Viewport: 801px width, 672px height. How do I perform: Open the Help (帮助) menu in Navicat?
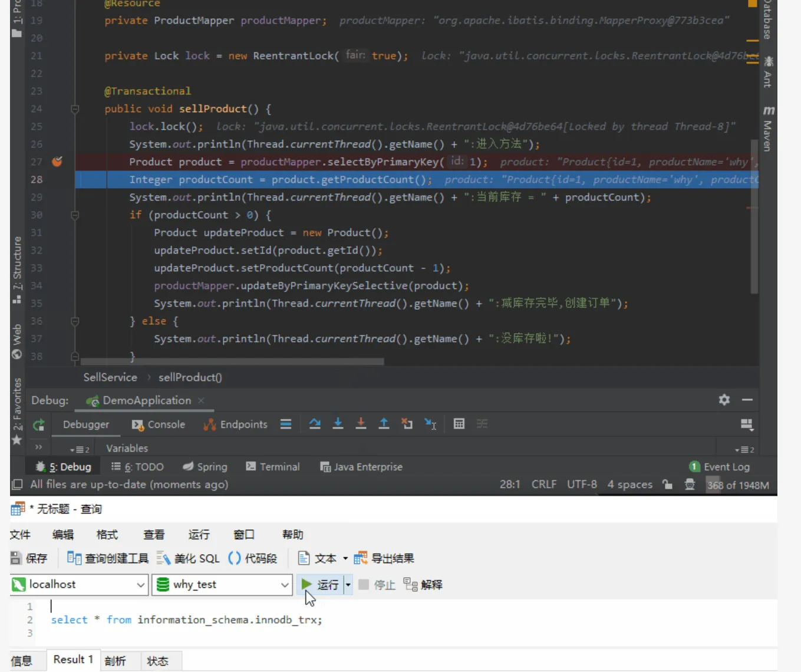(292, 535)
